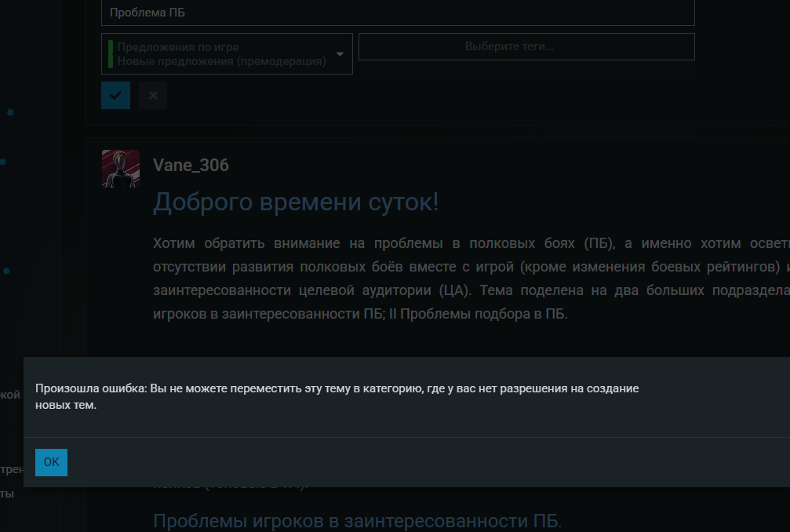
Task: Visit the Vane_306 username profile link
Action: click(x=191, y=165)
